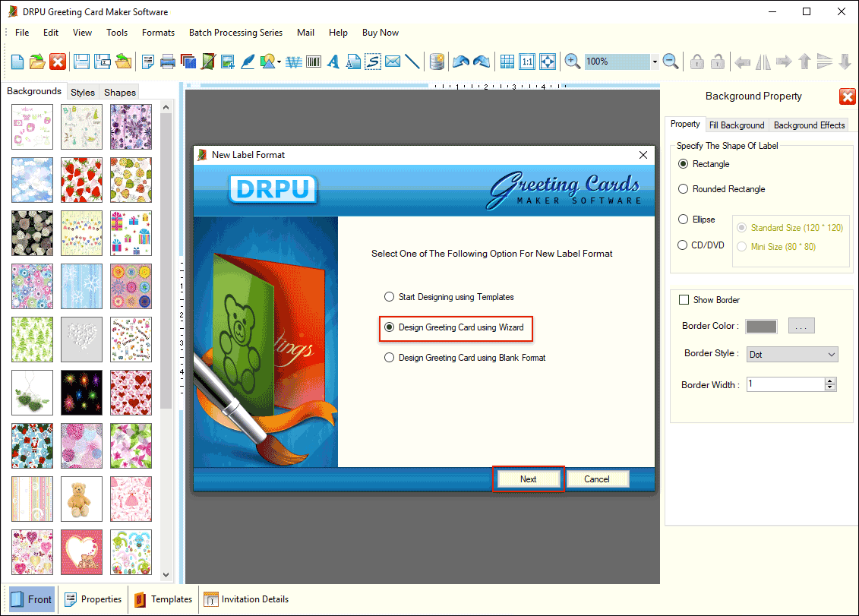859x616 pixels.
Task: Click the WordArt W icon
Action: point(294,62)
